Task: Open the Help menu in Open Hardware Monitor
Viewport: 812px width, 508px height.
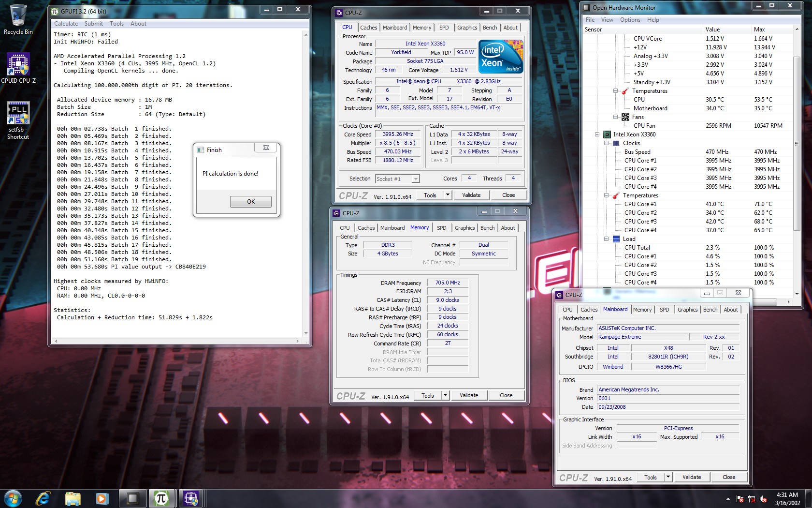Action: pyautogui.click(x=653, y=20)
